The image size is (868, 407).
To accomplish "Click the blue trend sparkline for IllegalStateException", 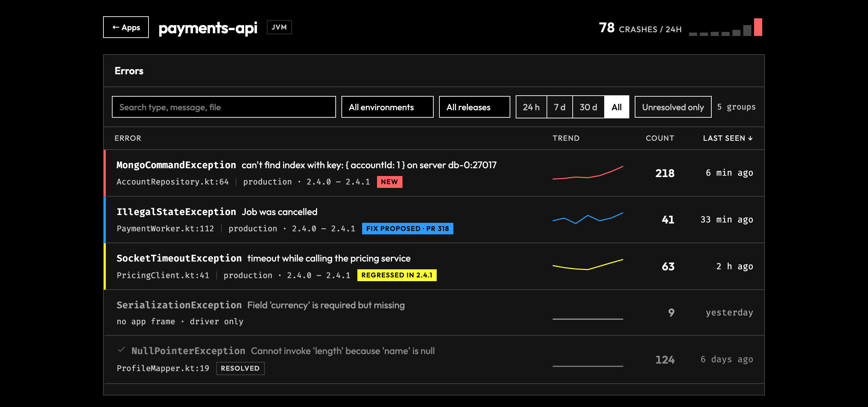I will coord(588,218).
